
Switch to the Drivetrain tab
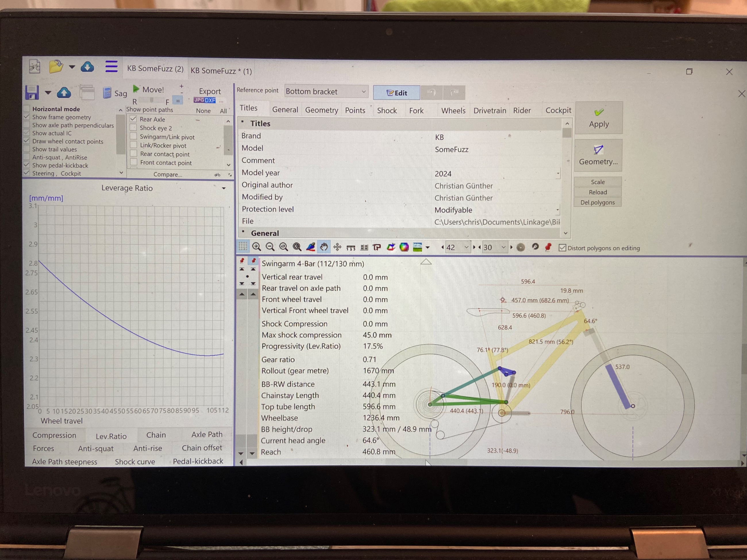pos(490,110)
